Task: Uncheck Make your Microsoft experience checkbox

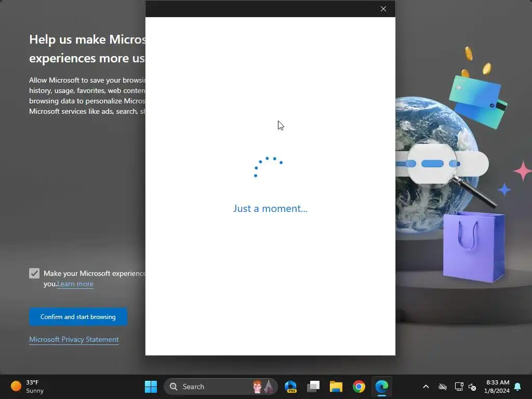Action: pyautogui.click(x=34, y=273)
